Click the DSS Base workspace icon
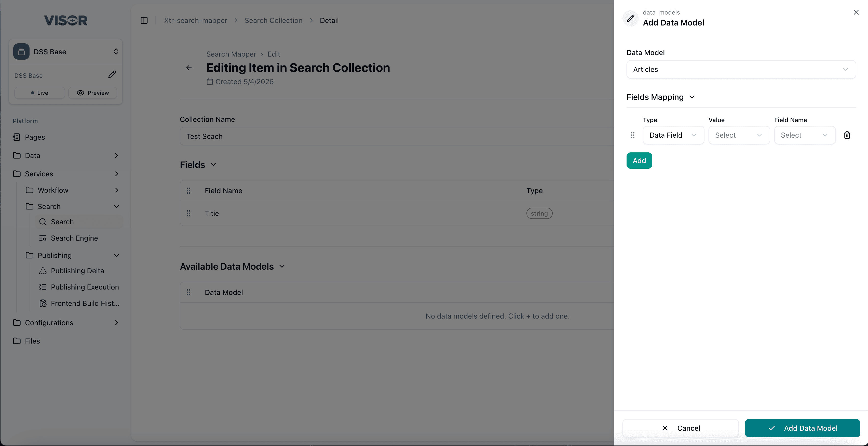868x446 pixels. [21, 51]
